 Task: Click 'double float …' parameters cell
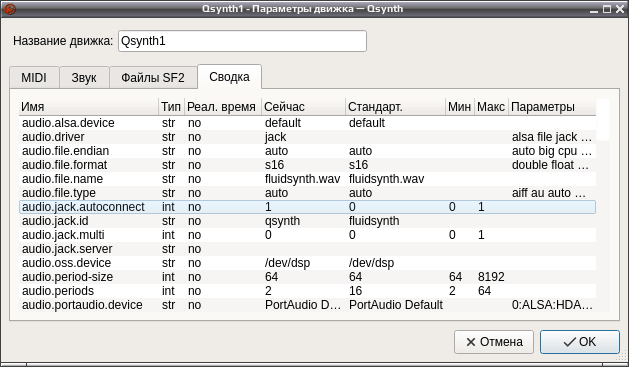click(550, 165)
